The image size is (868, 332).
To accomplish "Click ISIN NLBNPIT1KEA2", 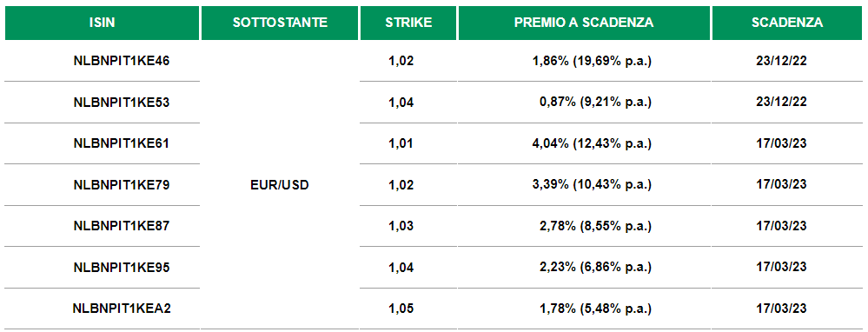I will click(x=122, y=309).
